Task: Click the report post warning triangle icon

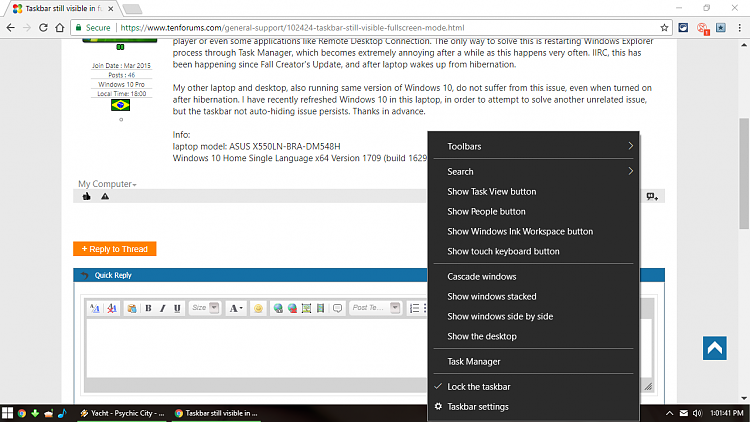Action: tap(105, 196)
